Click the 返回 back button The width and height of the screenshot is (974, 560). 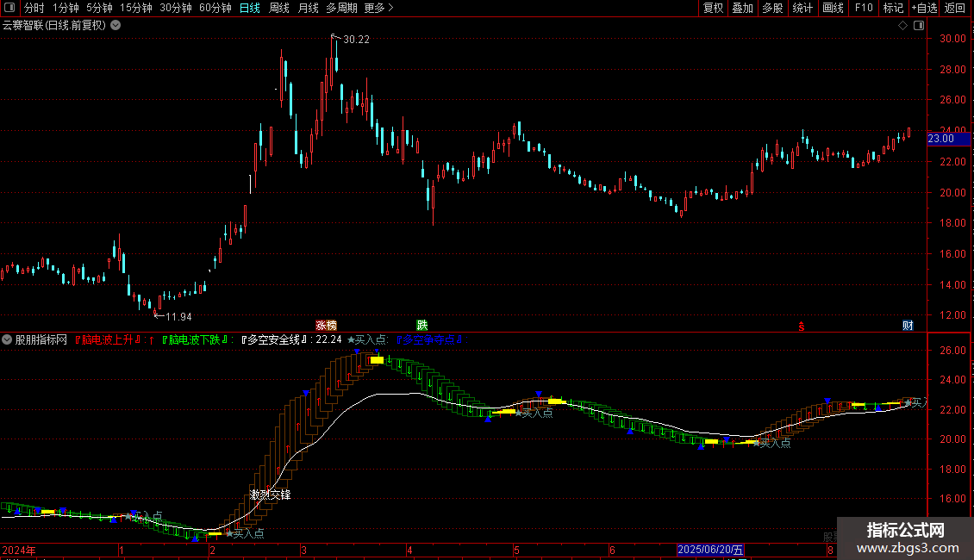click(x=955, y=8)
